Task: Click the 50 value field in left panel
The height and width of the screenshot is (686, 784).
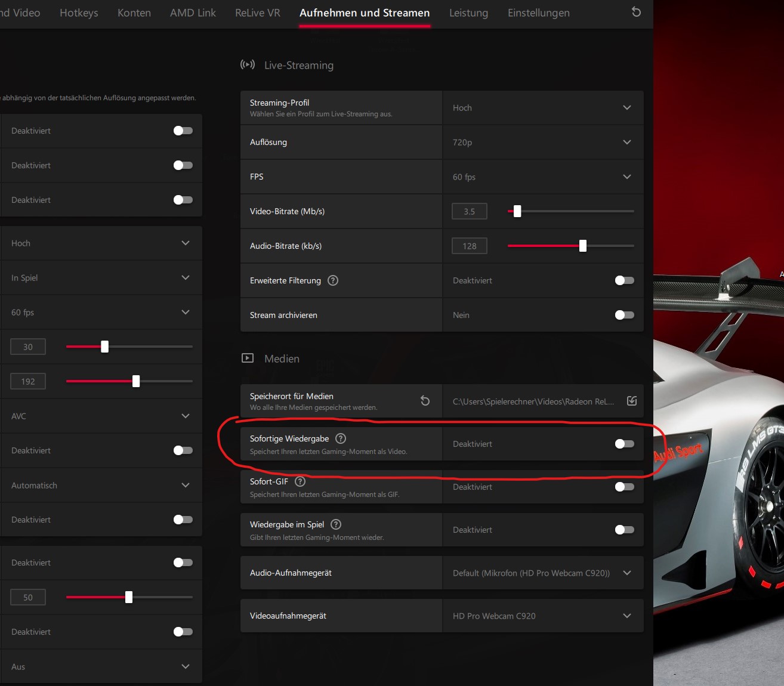Action: coord(28,597)
